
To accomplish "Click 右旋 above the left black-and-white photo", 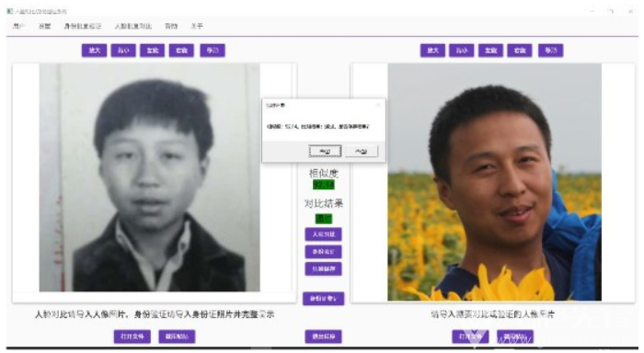I will tap(181, 51).
